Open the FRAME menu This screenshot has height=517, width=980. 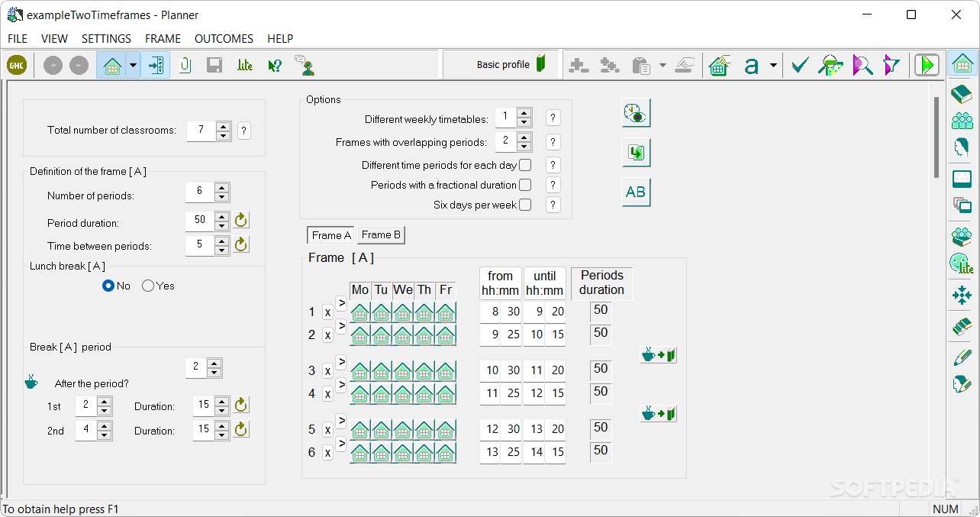pos(163,38)
